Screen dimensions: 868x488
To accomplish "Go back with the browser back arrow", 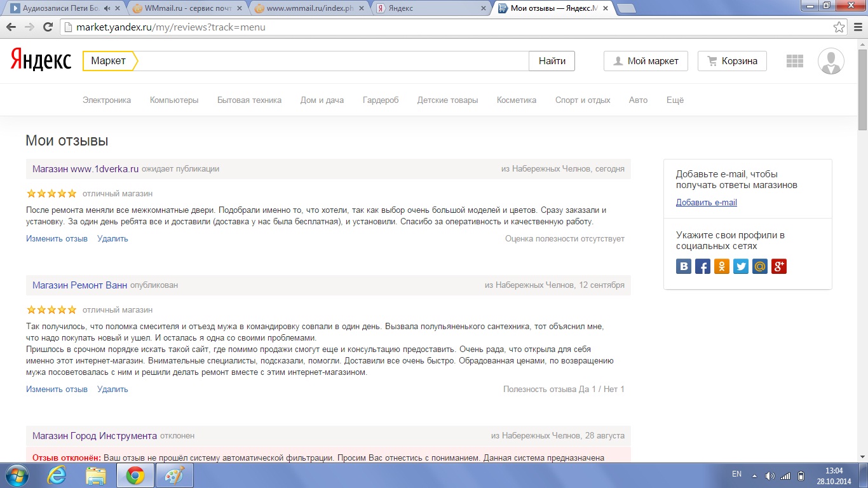I will tap(11, 27).
